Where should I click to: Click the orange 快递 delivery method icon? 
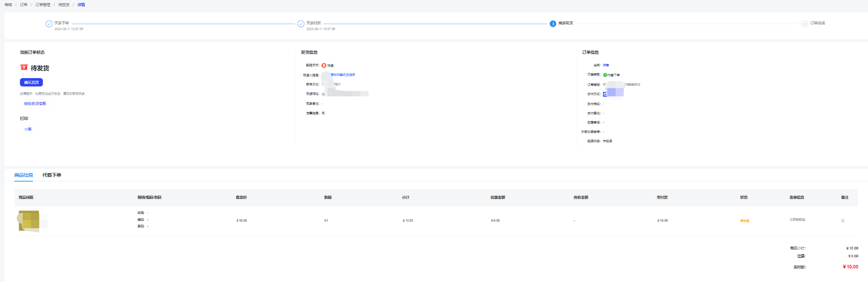click(x=324, y=65)
